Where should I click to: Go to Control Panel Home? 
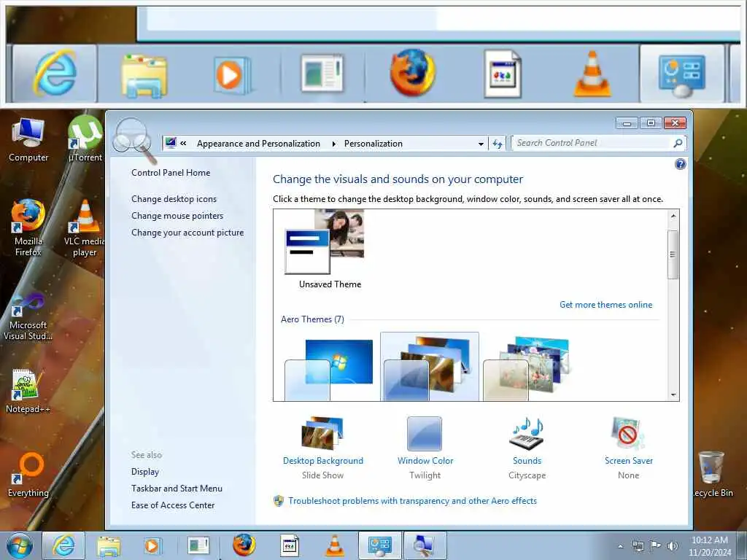pos(171,172)
